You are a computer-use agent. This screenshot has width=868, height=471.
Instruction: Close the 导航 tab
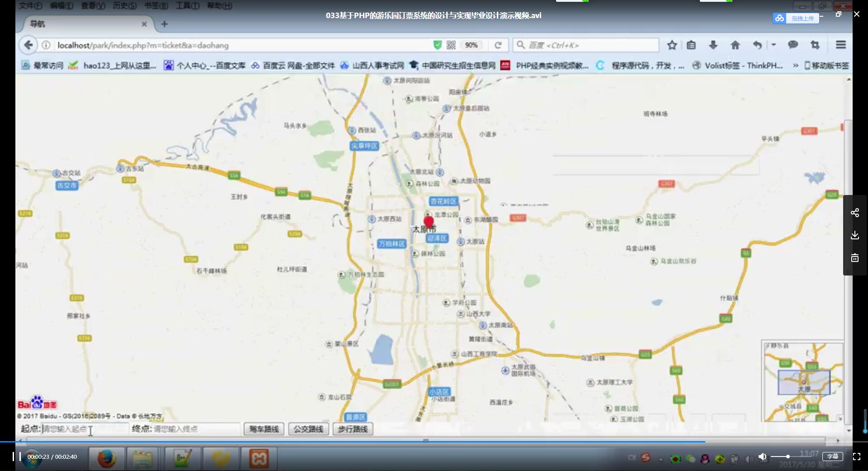coord(144,24)
